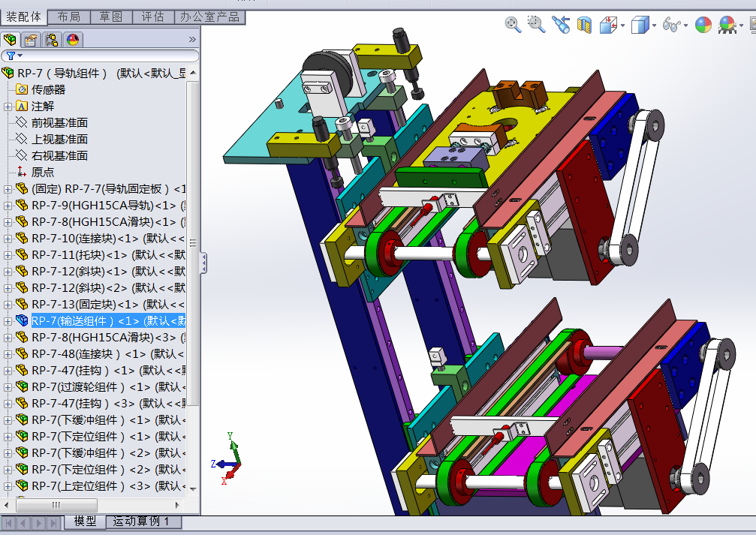Image resolution: width=756 pixels, height=535 pixels.
Task: Click the Apply Scene icon
Action: click(x=727, y=25)
